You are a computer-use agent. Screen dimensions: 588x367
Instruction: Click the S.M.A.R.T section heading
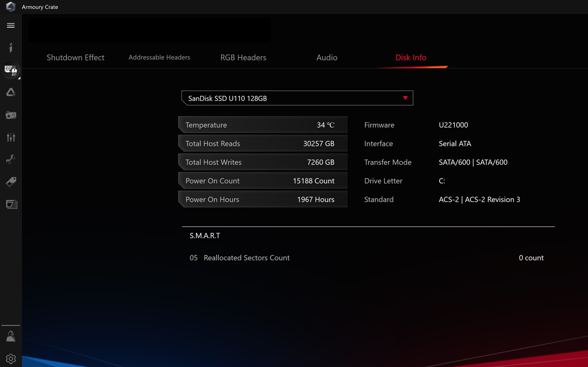205,236
